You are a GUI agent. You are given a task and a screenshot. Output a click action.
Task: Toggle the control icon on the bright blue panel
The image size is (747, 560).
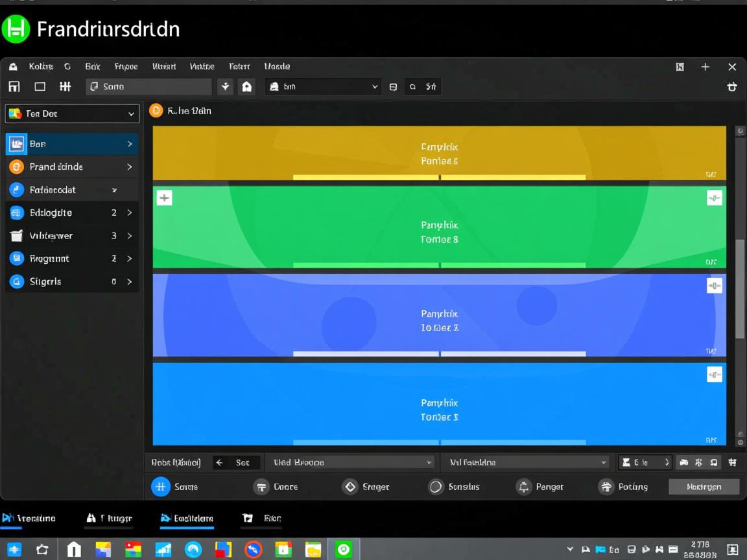point(714,375)
